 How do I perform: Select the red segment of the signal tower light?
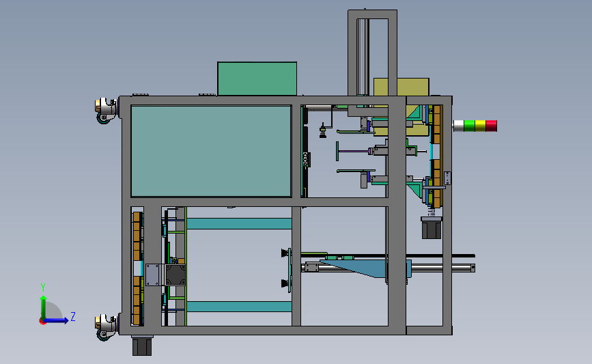(x=491, y=126)
